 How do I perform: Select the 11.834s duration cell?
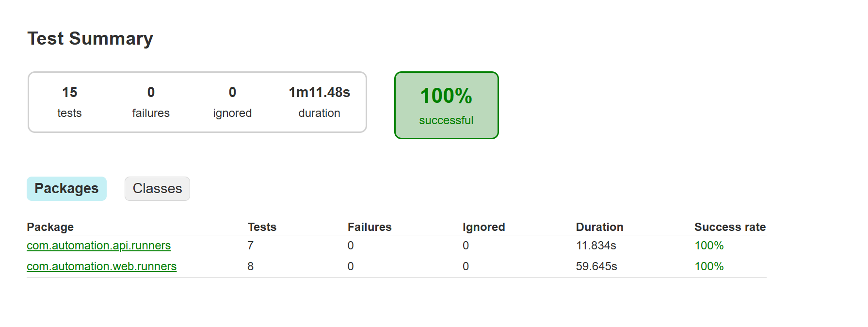[596, 245]
